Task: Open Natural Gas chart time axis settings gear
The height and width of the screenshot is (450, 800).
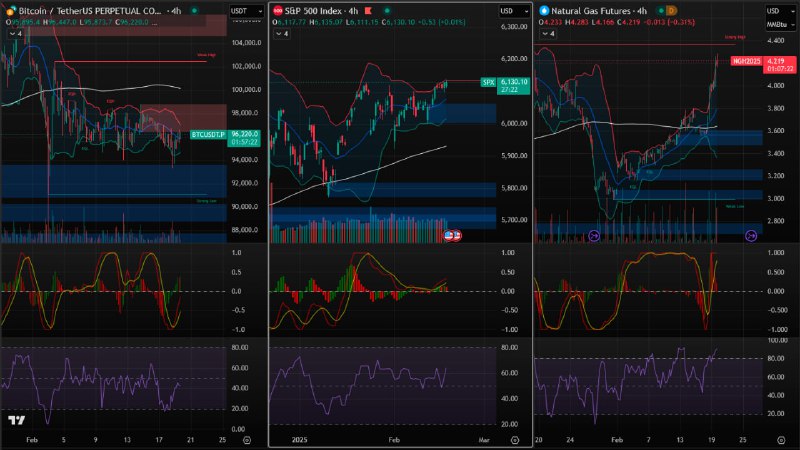Action: coord(781,440)
